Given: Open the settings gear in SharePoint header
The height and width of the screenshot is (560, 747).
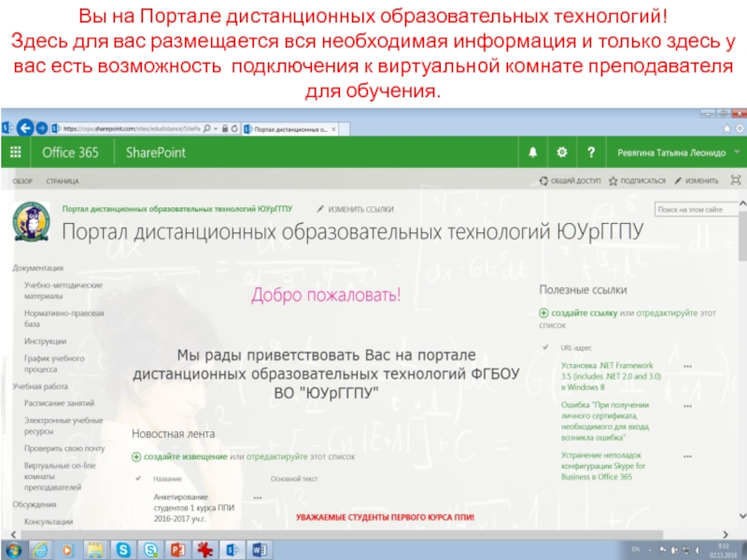Looking at the screenshot, I should pyautogui.click(x=561, y=152).
